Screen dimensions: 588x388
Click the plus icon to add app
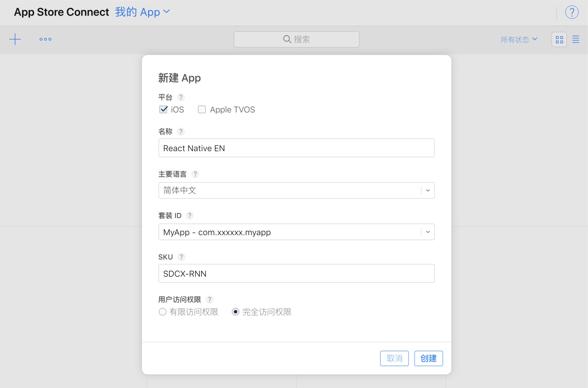click(15, 39)
